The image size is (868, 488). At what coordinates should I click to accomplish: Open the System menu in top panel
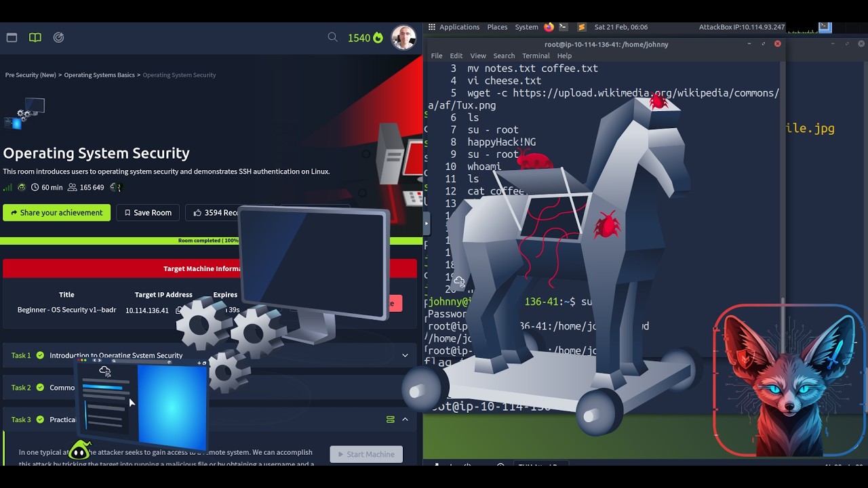coord(526,27)
